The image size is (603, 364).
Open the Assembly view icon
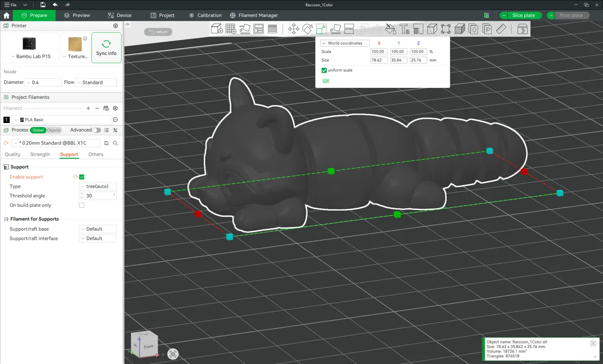(x=523, y=29)
